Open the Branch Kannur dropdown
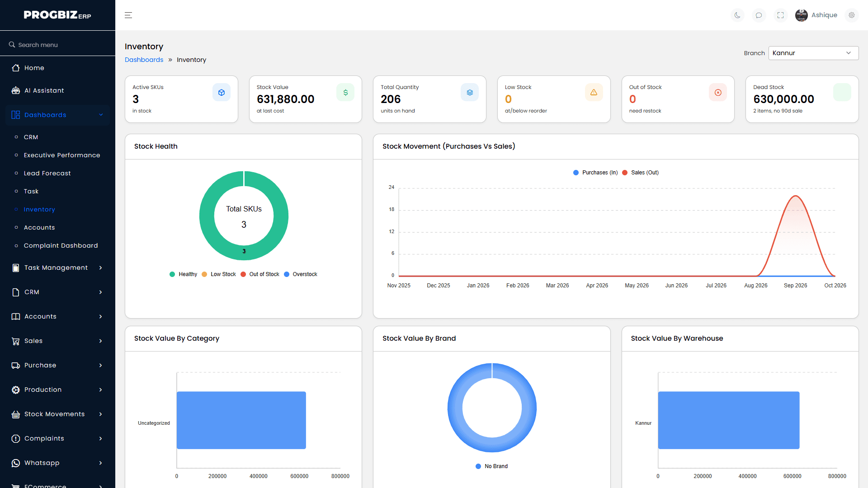 coord(813,53)
